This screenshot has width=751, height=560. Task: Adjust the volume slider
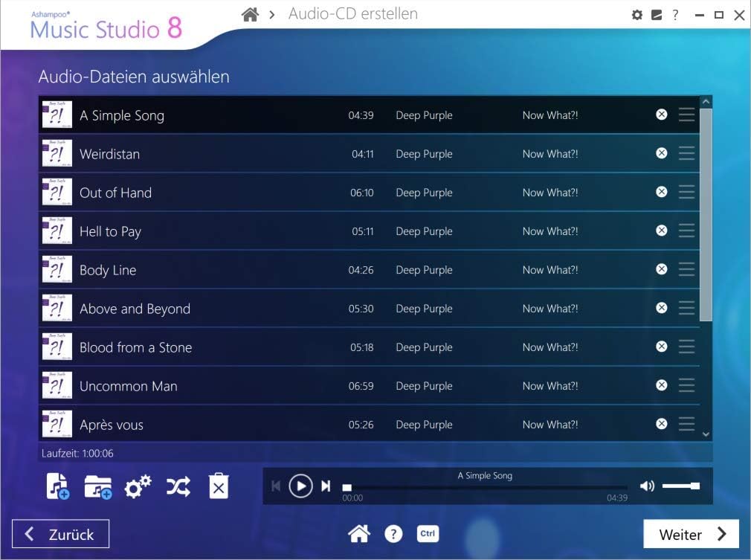pos(681,486)
